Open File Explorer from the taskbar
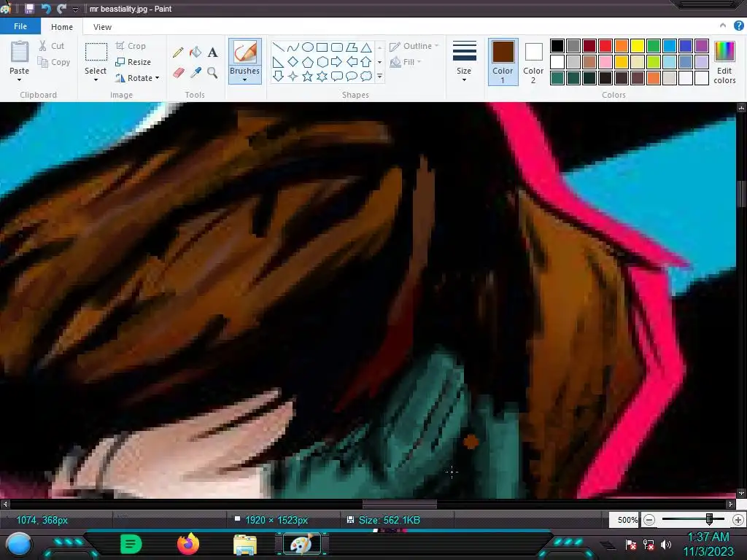 pyautogui.click(x=245, y=544)
